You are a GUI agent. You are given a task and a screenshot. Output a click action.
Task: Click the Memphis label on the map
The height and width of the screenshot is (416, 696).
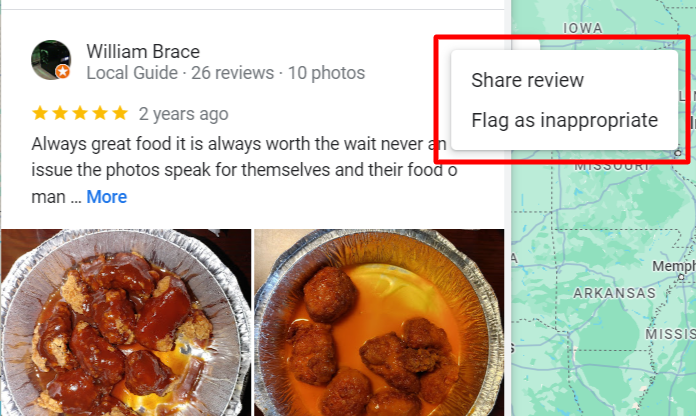tap(674, 266)
